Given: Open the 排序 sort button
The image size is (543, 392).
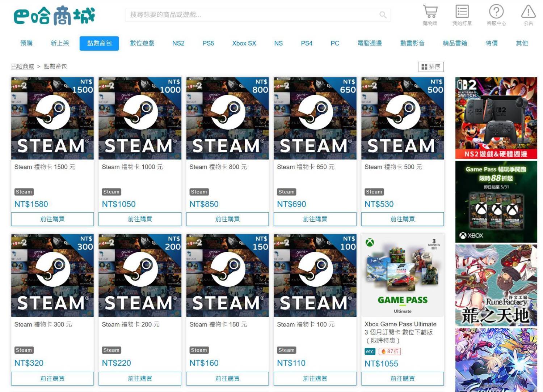Looking at the screenshot, I should click(431, 67).
